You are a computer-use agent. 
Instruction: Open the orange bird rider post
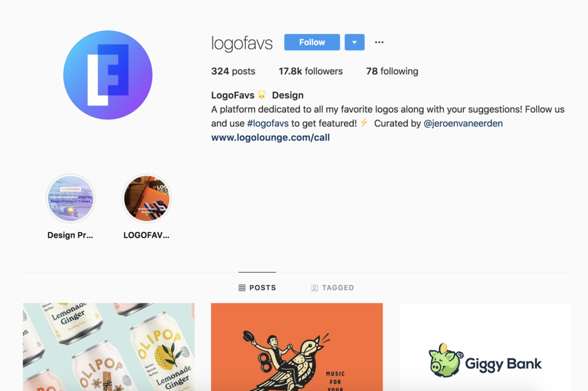click(x=297, y=347)
